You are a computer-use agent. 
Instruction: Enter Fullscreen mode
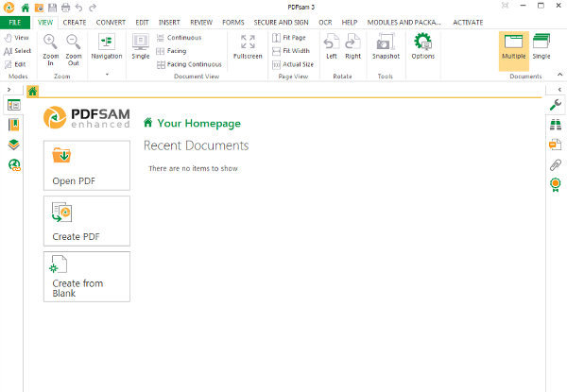248,46
